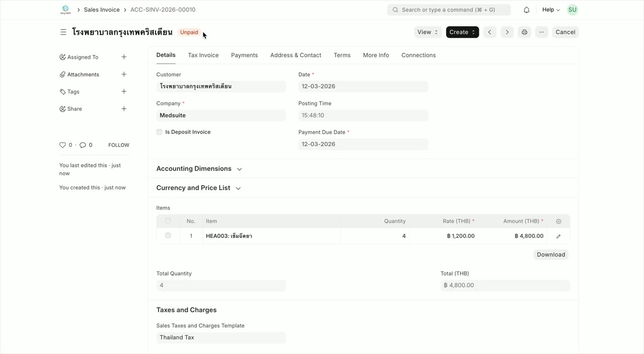644x354 pixels.
Task: Add an attachment via the Attachments plus icon
Action: click(x=124, y=74)
